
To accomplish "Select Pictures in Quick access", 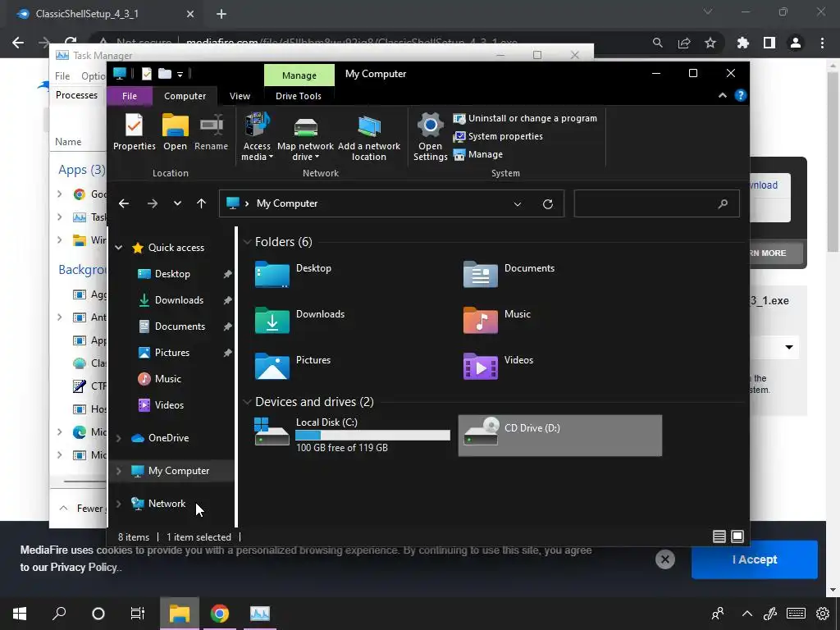I will click(x=172, y=353).
